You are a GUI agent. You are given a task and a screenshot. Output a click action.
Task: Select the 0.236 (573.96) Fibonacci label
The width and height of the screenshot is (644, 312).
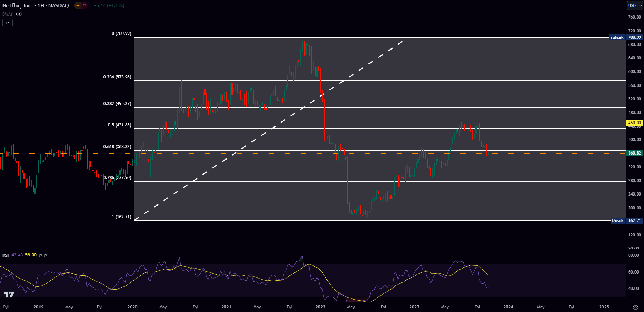coord(117,77)
